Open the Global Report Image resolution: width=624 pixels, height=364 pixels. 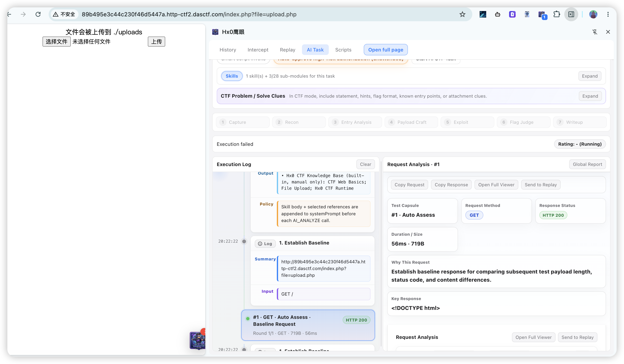(587, 164)
